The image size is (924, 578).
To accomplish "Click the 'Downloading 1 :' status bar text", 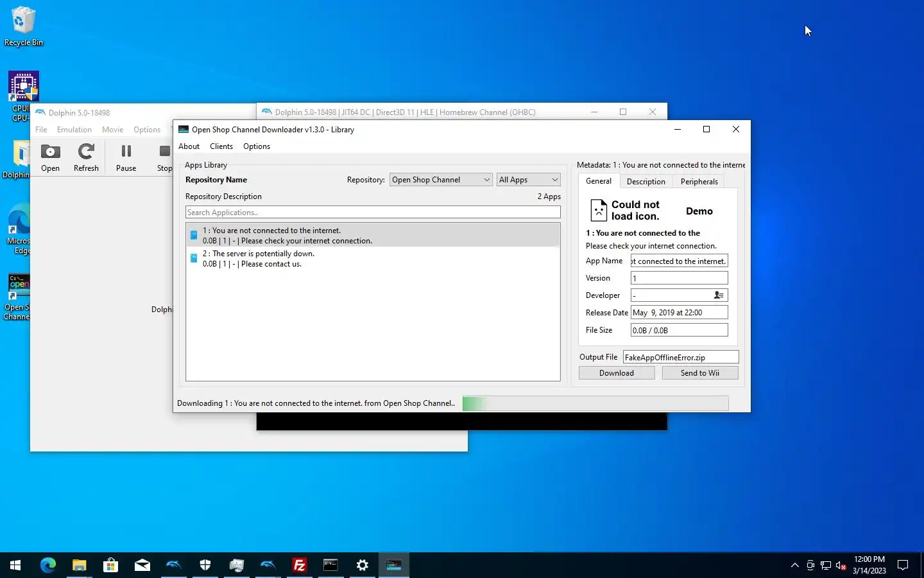I will 316,403.
